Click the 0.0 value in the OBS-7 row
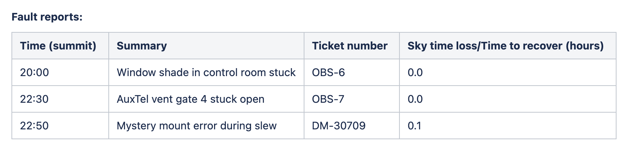Viewport: 644px width, 156px height. 415,99
